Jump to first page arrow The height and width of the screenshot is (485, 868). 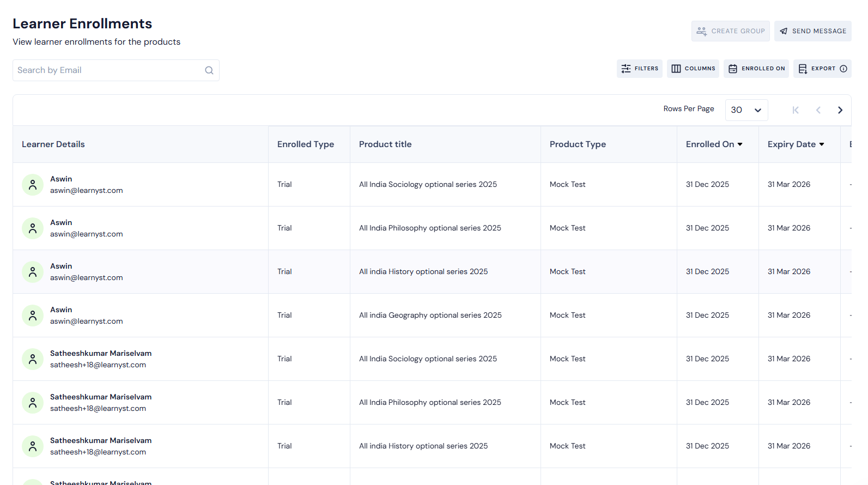click(x=796, y=110)
